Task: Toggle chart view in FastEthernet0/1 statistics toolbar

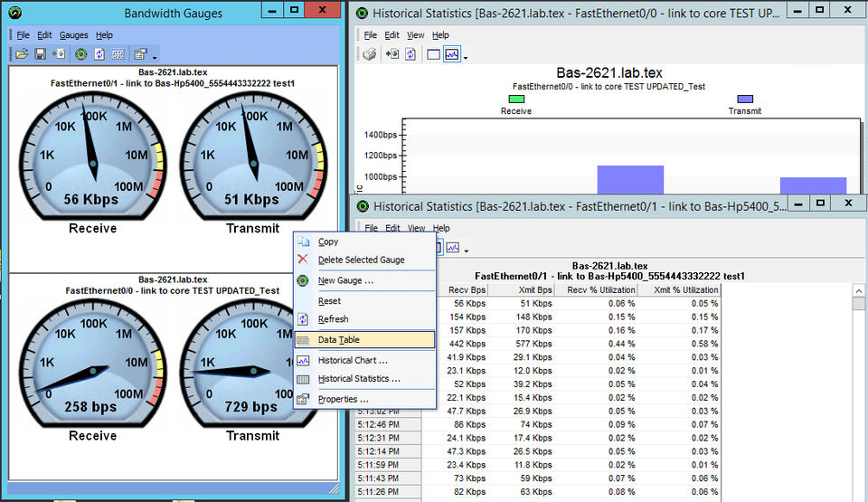Action: point(453,247)
